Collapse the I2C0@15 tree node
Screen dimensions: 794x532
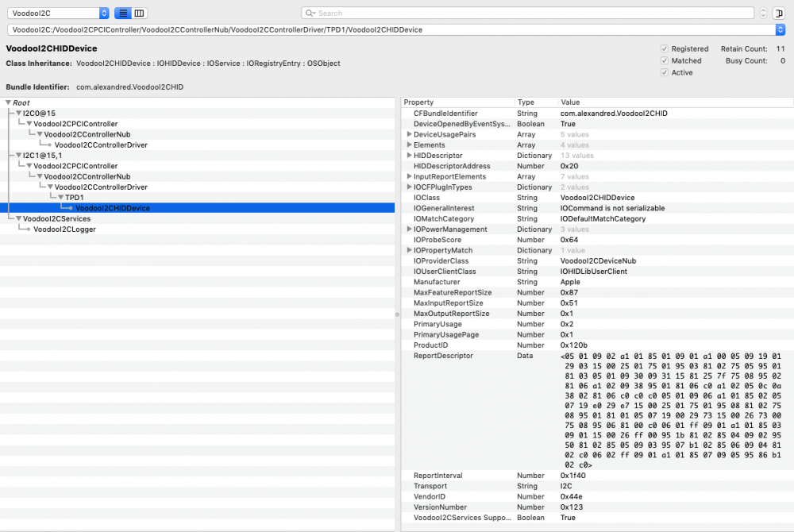tap(18, 114)
